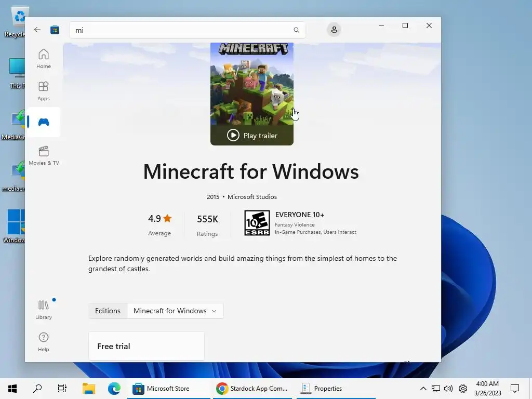This screenshot has width=532, height=399.
Task: Open the user account profile icon
Action: click(334, 30)
